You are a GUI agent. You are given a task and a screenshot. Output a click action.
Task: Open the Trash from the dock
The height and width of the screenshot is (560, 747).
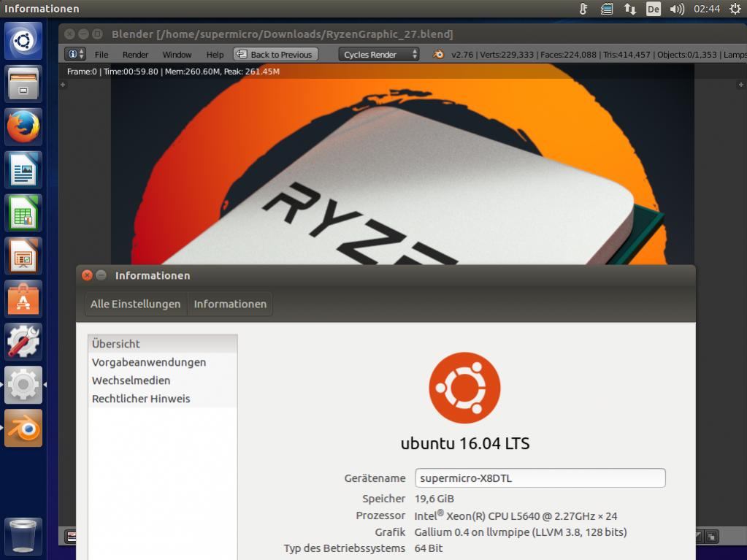click(23, 536)
